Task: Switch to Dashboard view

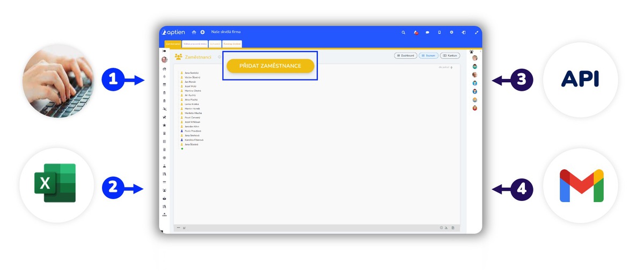Action: click(406, 55)
